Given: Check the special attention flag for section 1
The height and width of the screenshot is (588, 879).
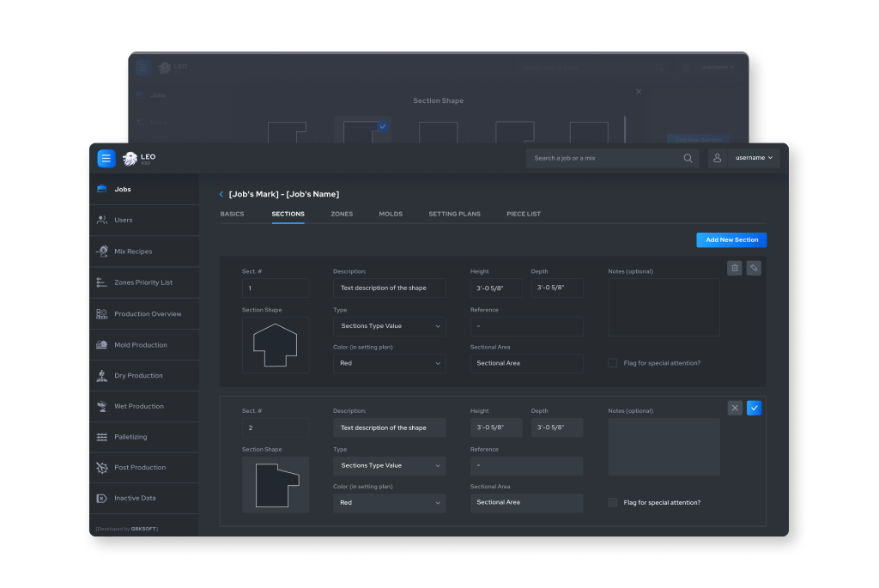Looking at the screenshot, I should coord(614,362).
